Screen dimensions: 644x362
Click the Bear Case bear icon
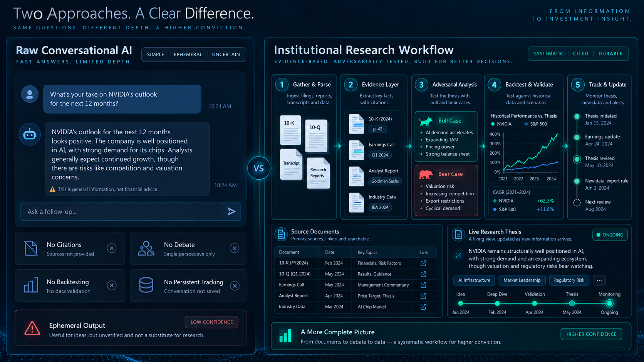point(426,175)
